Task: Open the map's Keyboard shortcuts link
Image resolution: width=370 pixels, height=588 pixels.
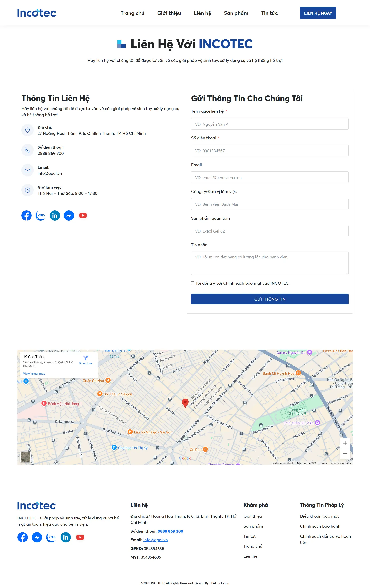Action: pos(283,463)
